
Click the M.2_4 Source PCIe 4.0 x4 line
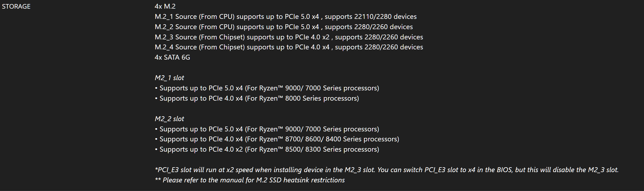289,47
